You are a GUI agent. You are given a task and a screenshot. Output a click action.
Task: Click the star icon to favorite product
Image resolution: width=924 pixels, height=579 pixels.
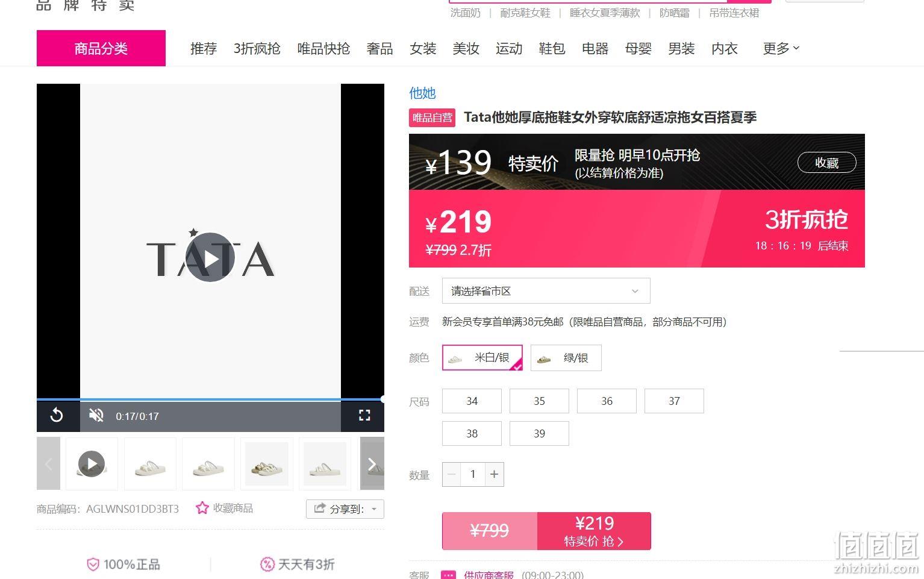tap(202, 508)
